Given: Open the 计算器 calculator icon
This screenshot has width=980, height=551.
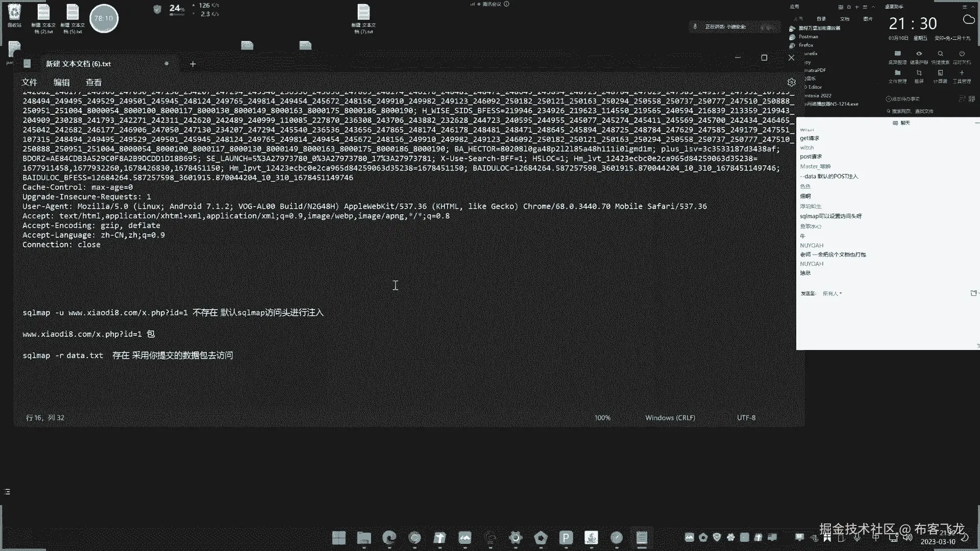Looking at the screenshot, I should (940, 73).
